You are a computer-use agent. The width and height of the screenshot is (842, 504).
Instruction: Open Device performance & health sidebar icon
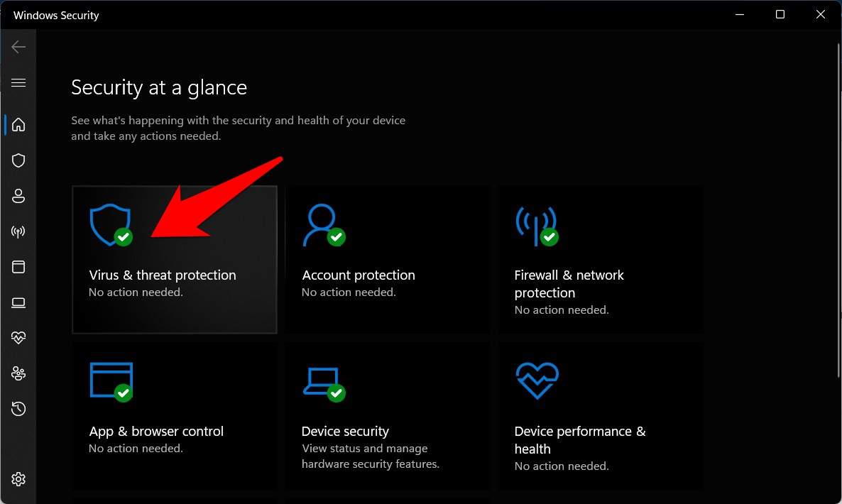(x=18, y=338)
